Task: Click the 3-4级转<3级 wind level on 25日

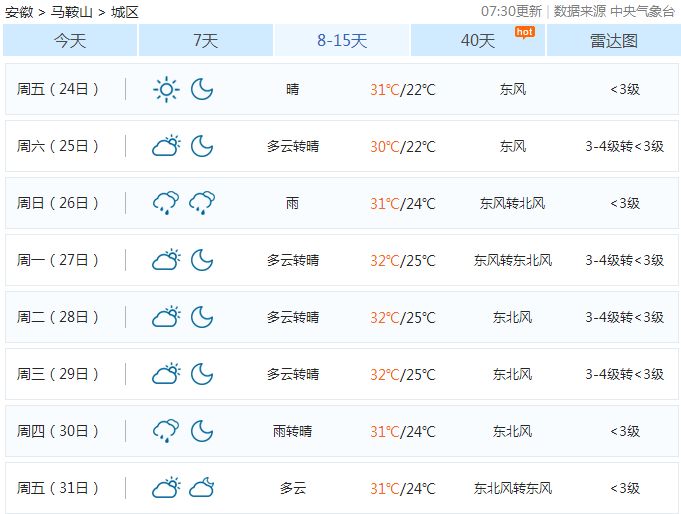Action: pos(625,146)
